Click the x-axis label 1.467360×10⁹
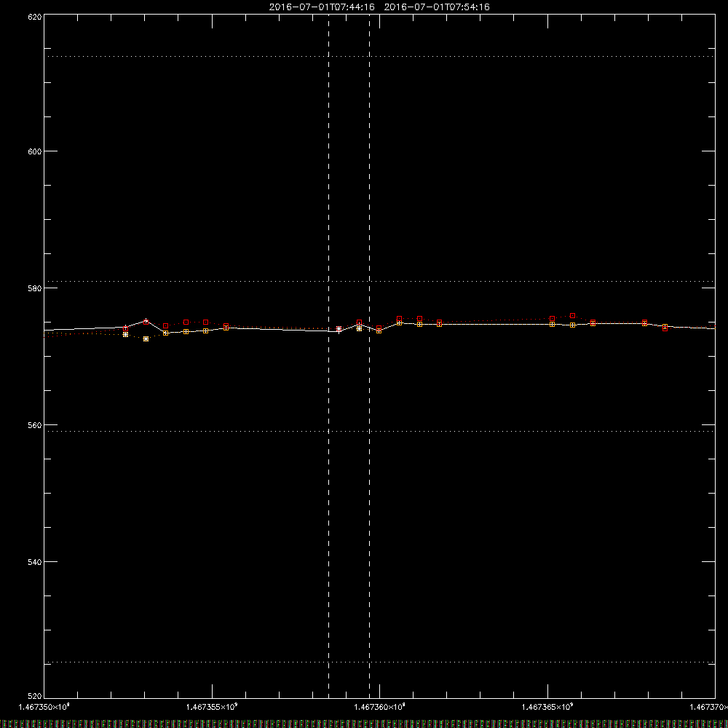 pyautogui.click(x=380, y=707)
